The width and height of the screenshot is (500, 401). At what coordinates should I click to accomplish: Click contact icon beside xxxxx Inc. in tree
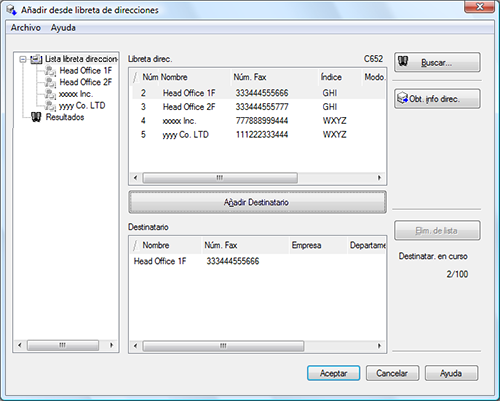pyautogui.click(x=50, y=94)
